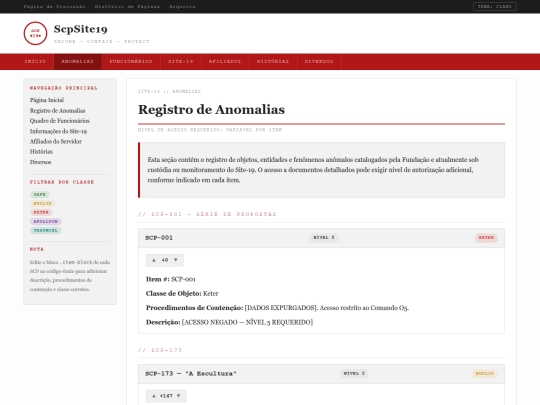The width and height of the screenshot is (540, 405).
Task: Filter anomalies by Thaumiel class
Action: pos(45,230)
